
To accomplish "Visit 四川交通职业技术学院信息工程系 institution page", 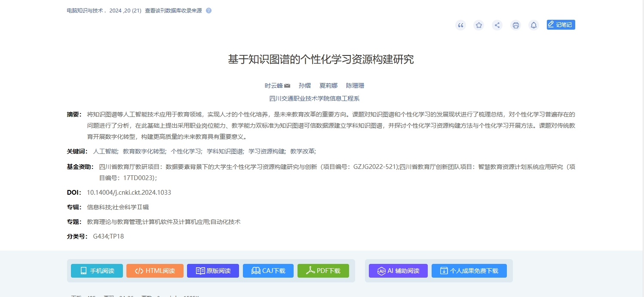I will point(315,98).
